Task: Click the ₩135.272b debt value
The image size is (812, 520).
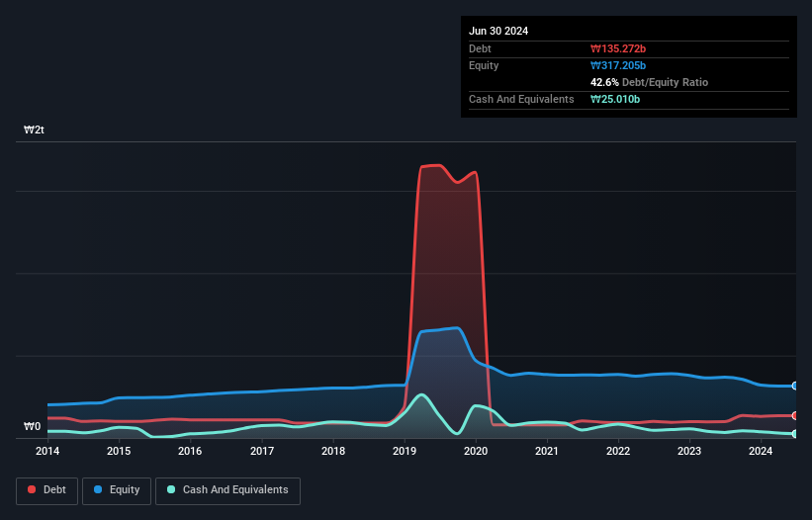Action: [618, 48]
